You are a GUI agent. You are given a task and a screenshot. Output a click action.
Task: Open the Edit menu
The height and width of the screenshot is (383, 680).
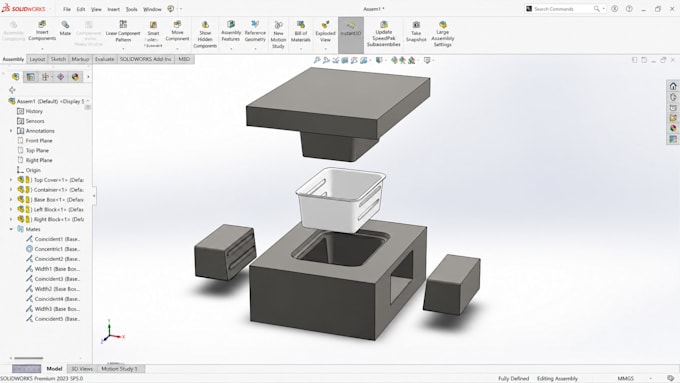pyautogui.click(x=81, y=9)
